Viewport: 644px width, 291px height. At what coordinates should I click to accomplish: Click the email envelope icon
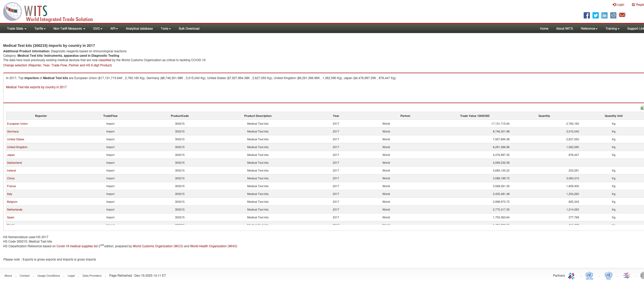pos(622,15)
